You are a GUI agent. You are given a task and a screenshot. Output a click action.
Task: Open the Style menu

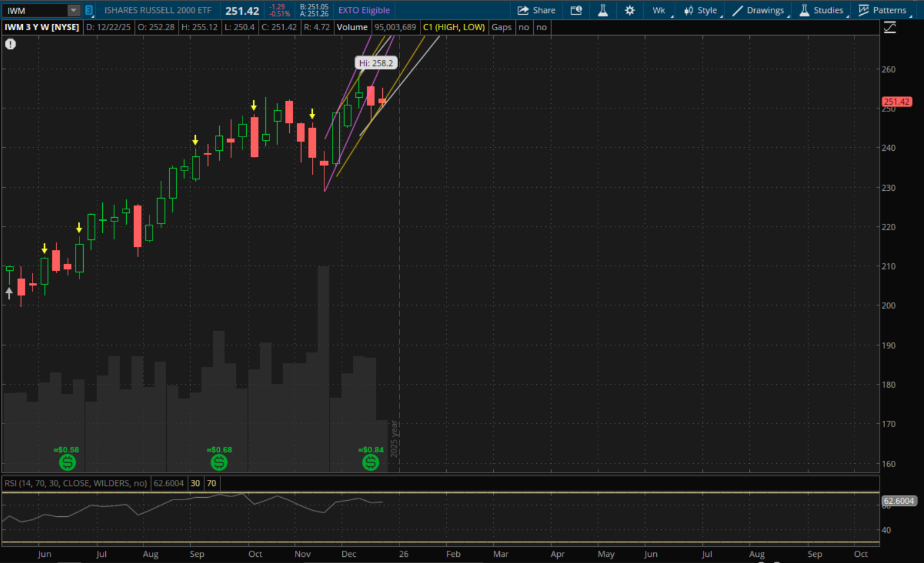pyautogui.click(x=701, y=10)
